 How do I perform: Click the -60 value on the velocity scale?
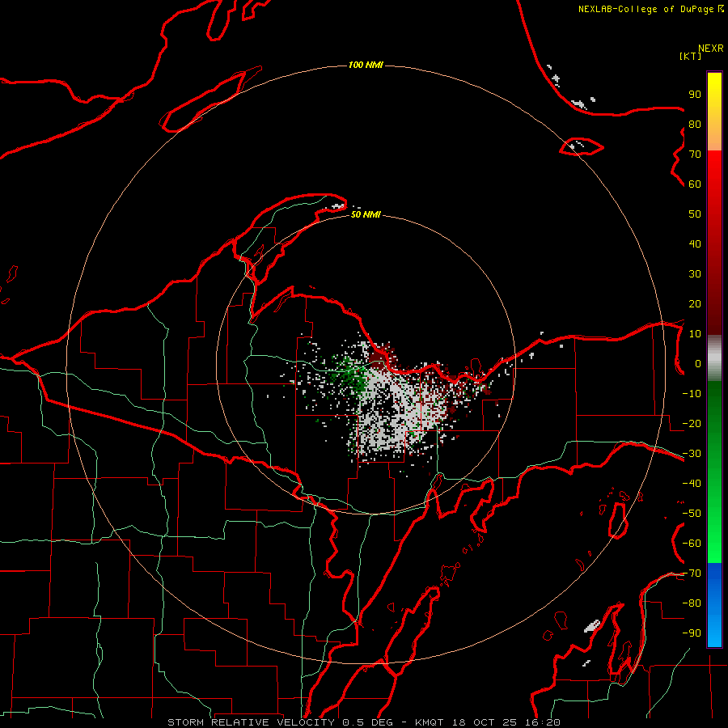tap(692, 544)
